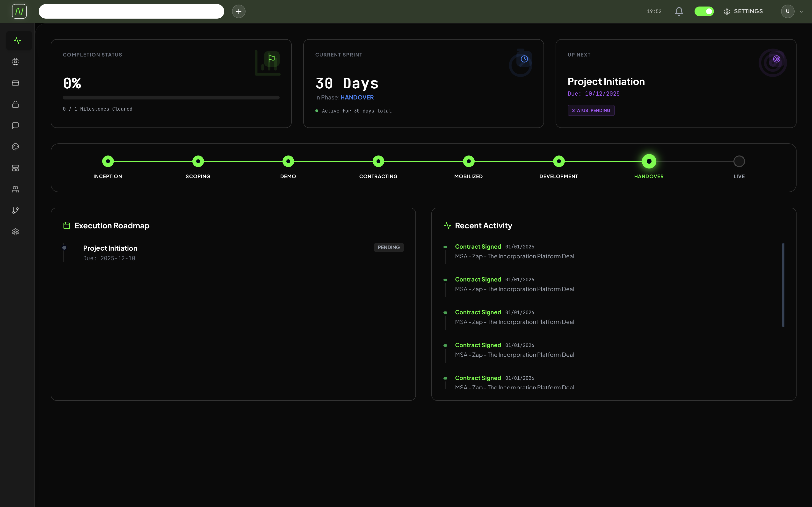Open the credit card sidebar icon
This screenshot has height=507, width=812.
(x=15, y=83)
